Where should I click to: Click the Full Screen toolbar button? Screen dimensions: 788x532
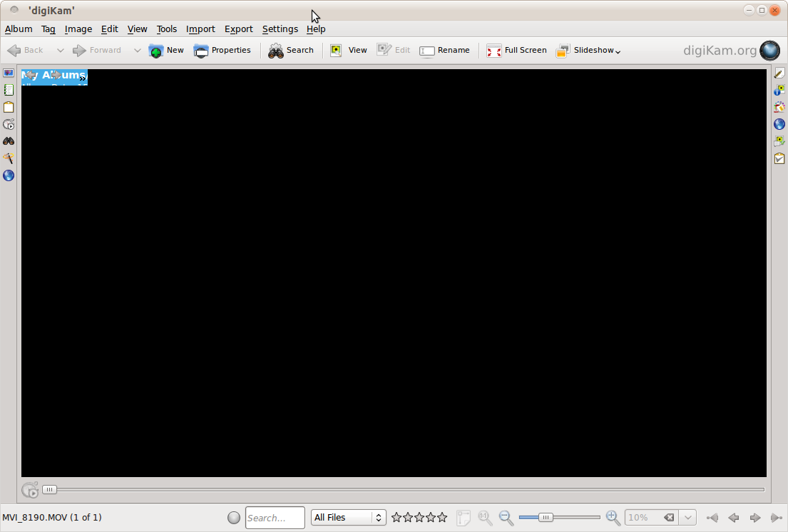pos(516,51)
